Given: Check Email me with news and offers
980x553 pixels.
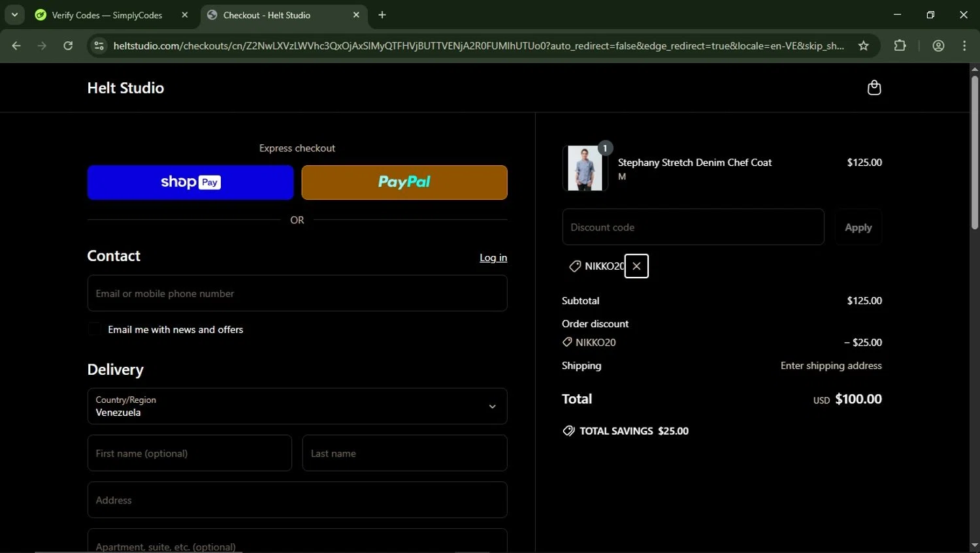Looking at the screenshot, I should click(x=95, y=330).
